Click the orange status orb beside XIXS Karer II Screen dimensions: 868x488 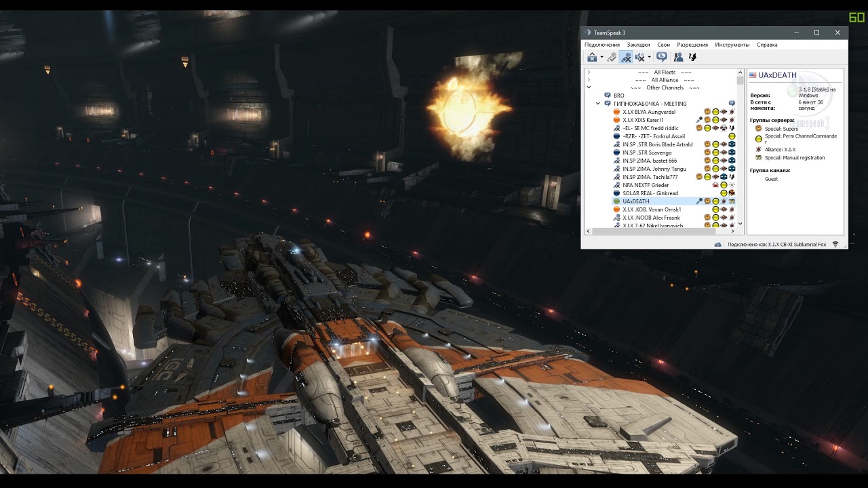616,120
